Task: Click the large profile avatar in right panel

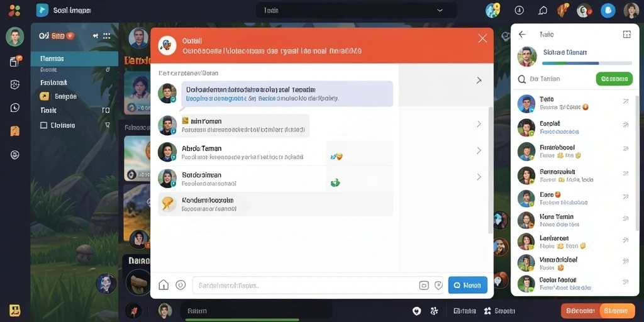Action: click(x=527, y=56)
